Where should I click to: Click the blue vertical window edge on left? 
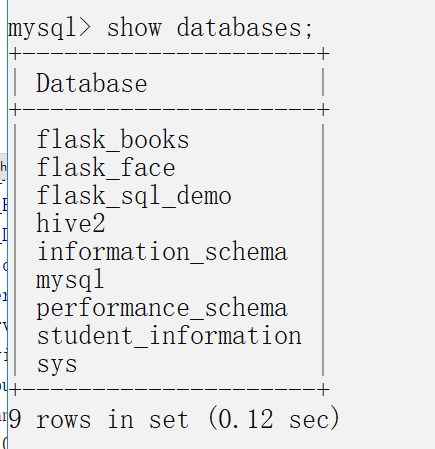click(x=7, y=224)
